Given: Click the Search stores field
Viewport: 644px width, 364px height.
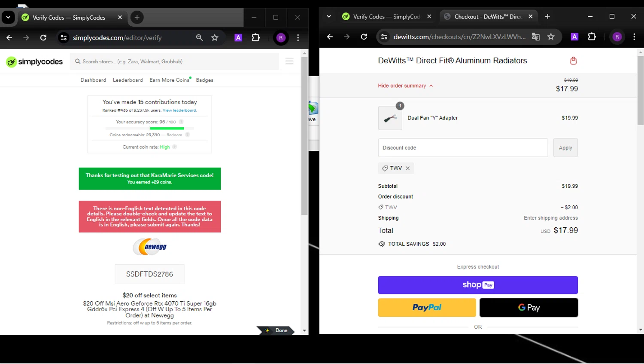Looking at the screenshot, I should click(x=174, y=61).
